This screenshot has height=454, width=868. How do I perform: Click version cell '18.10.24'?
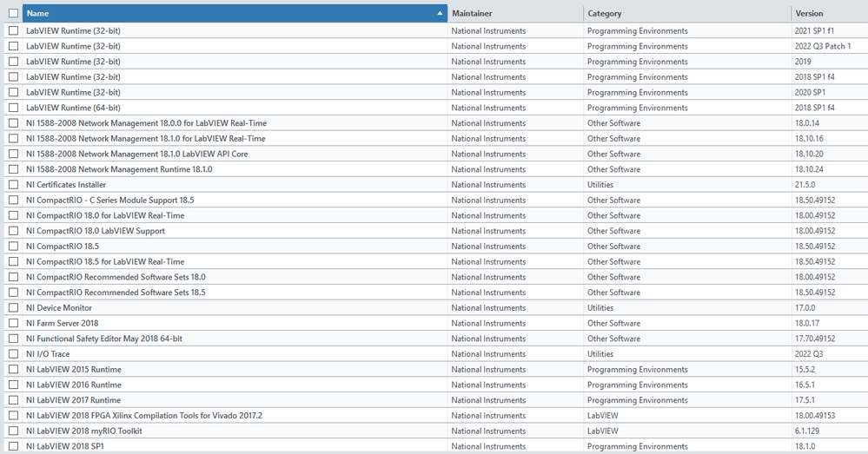tap(809, 169)
